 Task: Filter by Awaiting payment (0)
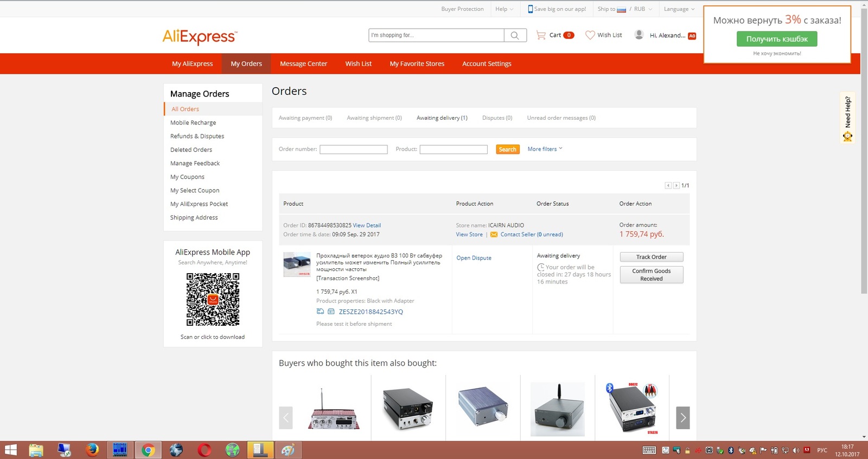coord(305,118)
